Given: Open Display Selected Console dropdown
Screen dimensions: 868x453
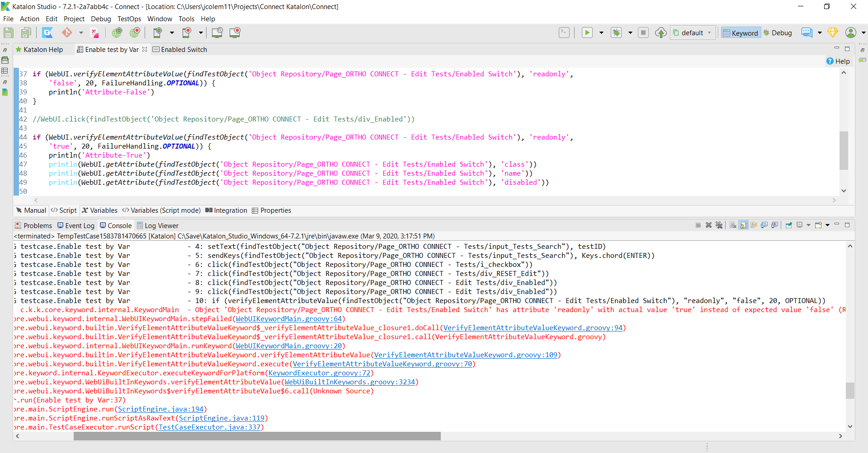Looking at the screenshot, I should pyautogui.click(x=809, y=225).
